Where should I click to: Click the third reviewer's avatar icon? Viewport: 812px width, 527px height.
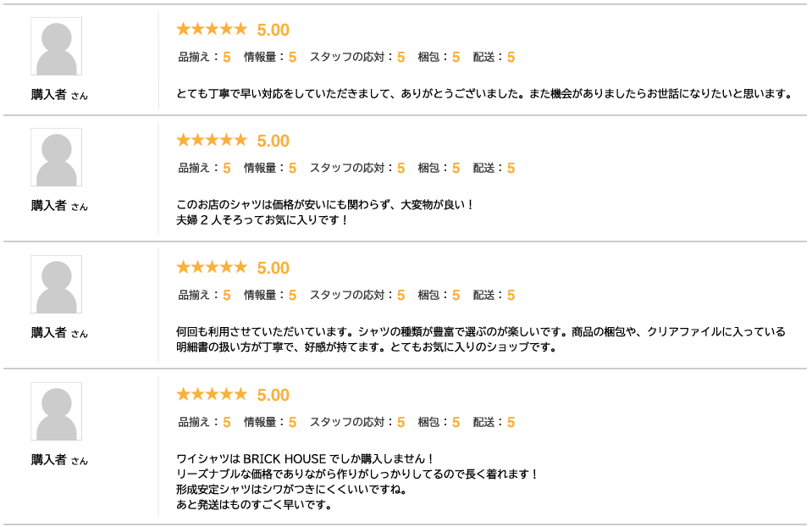pyautogui.click(x=56, y=285)
